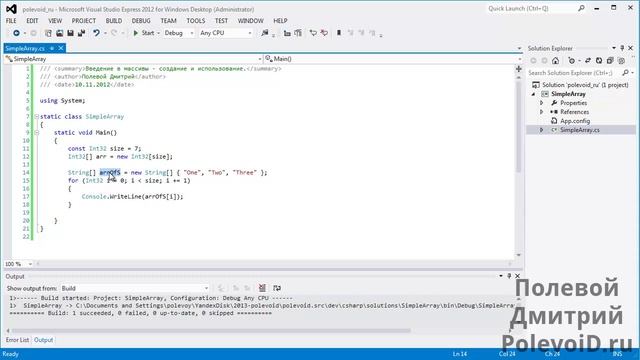
Task: Open the HELP menu
Action: coord(280,21)
